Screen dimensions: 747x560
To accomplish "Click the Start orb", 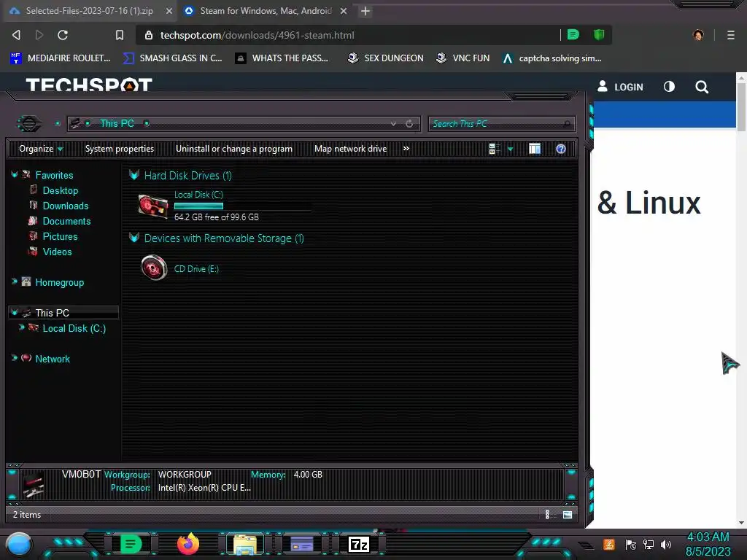I will point(18,544).
